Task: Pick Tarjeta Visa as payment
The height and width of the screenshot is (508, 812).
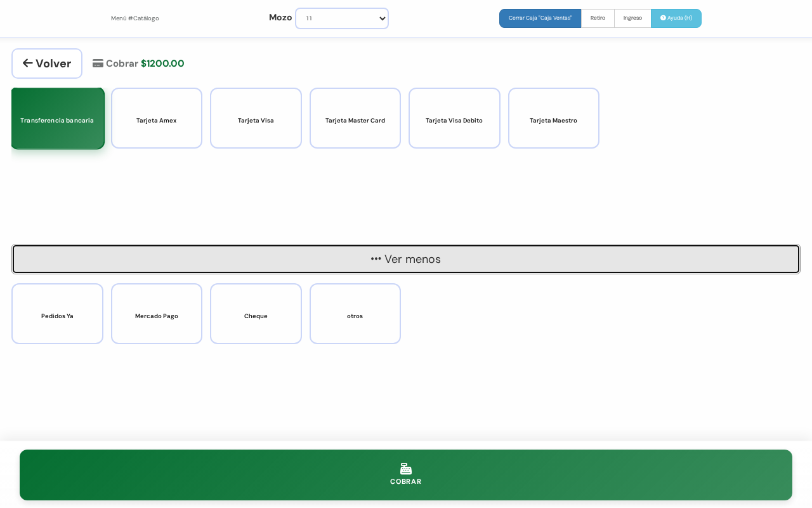Action: (256, 118)
